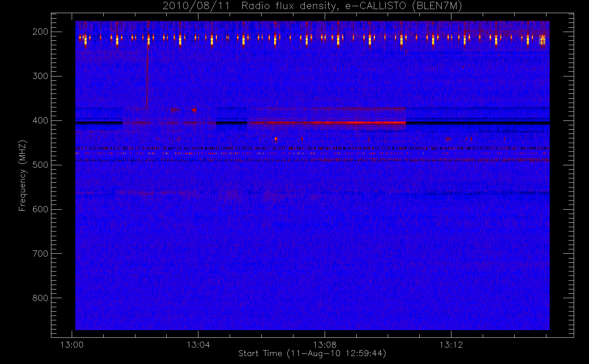589x364 pixels.
Task: Click the 700 frequency tick label
Action: click(40, 254)
